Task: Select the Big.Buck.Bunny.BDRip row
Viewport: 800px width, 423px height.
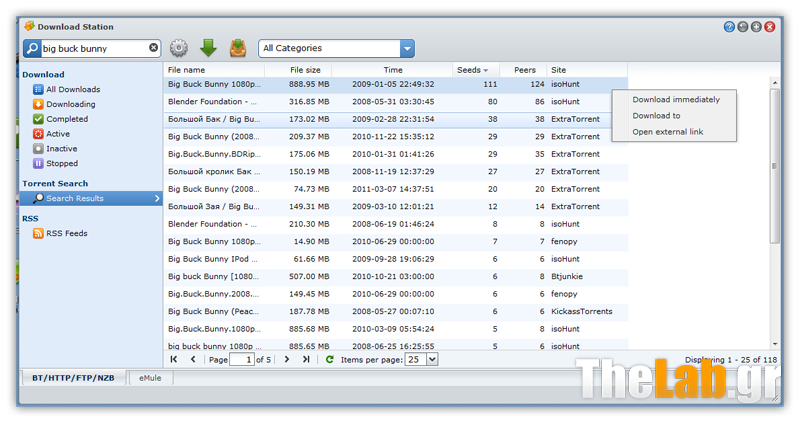Action: coord(396,154)
